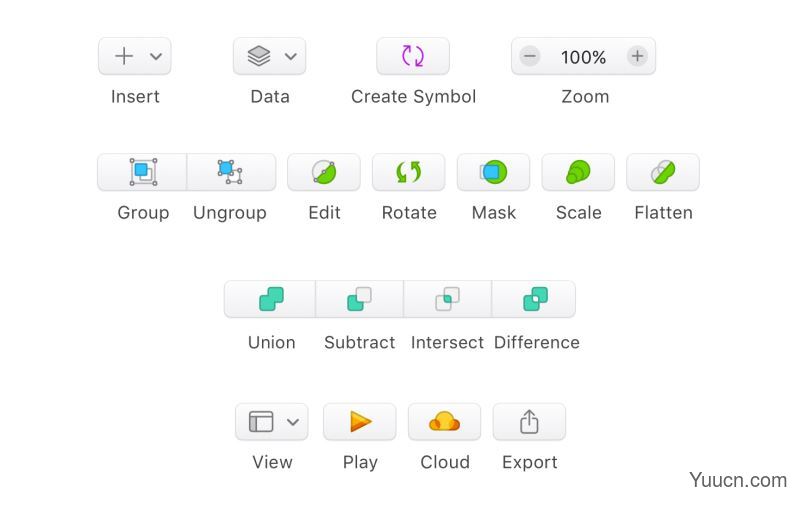This screenshot has width=800, height=510.
Task: Apply Subtract boolean operation
Action: [x=359, y=299]
